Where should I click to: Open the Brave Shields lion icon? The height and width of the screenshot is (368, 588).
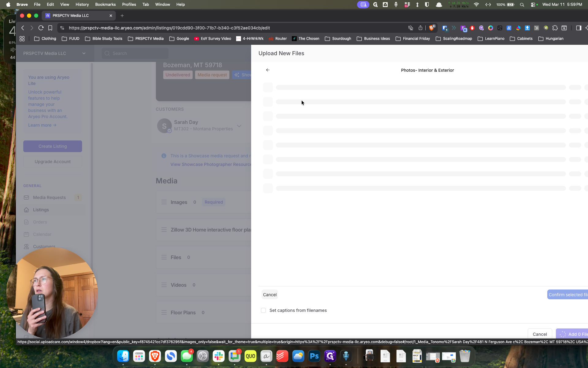coord(432,28)
